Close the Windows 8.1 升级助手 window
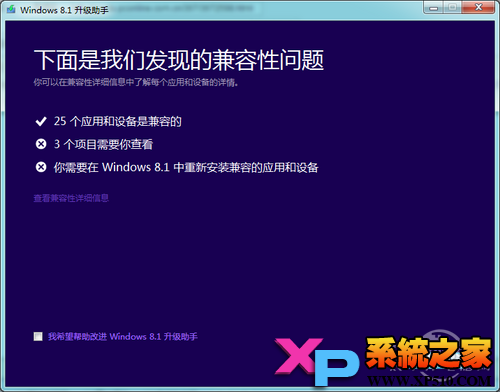 pyautogui.click(x=478, y=8)
